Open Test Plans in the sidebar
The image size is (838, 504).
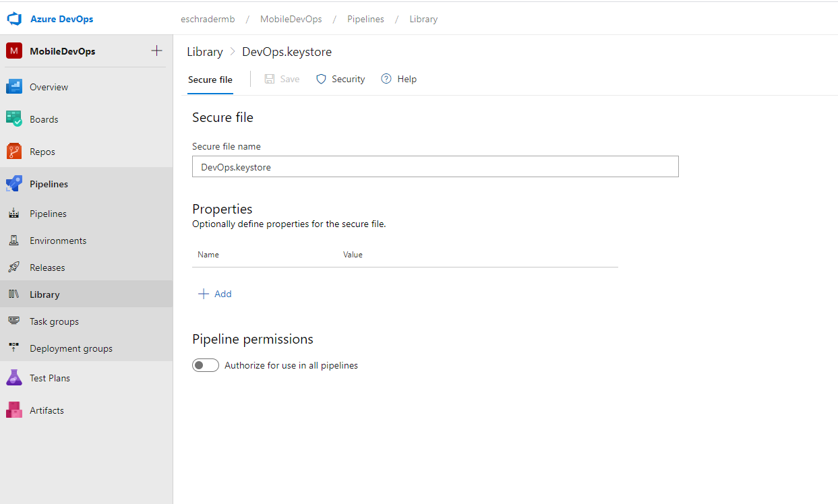click(86, 378)
